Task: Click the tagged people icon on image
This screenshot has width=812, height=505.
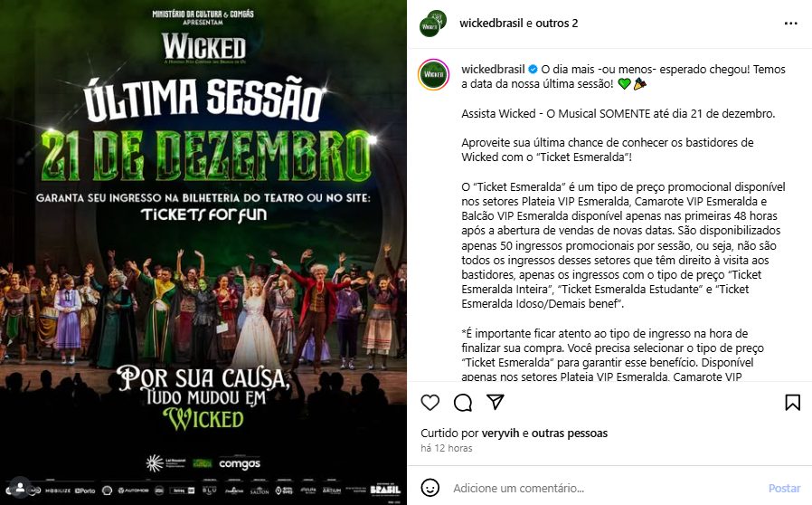Action: [x=19, y=488]
